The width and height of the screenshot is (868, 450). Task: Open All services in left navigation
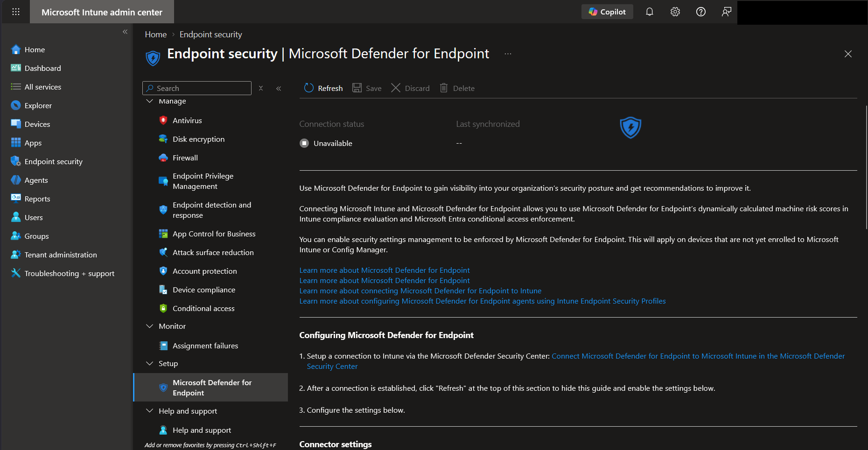tap(43, 87)
